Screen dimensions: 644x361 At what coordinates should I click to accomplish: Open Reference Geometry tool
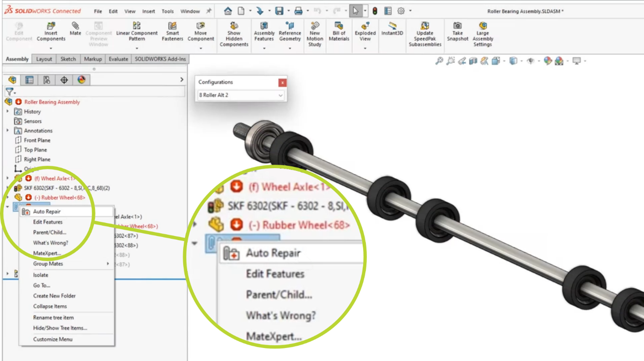tap(290, 32)
